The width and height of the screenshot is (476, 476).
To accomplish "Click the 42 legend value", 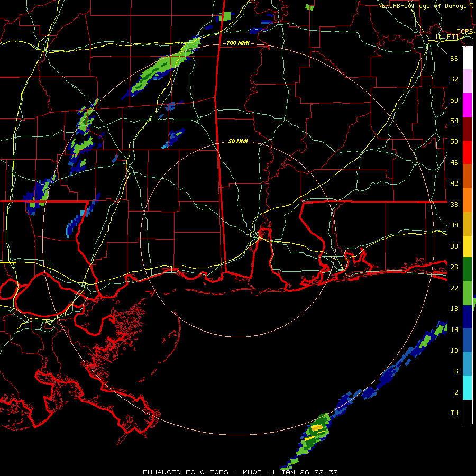I will [x=454, y=184].
